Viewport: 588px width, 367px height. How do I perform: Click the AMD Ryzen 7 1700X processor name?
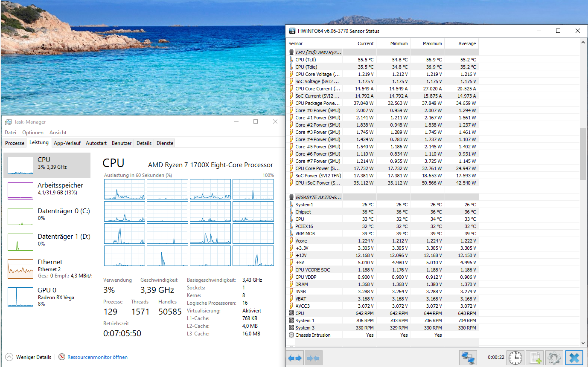[x=210, y=165]
